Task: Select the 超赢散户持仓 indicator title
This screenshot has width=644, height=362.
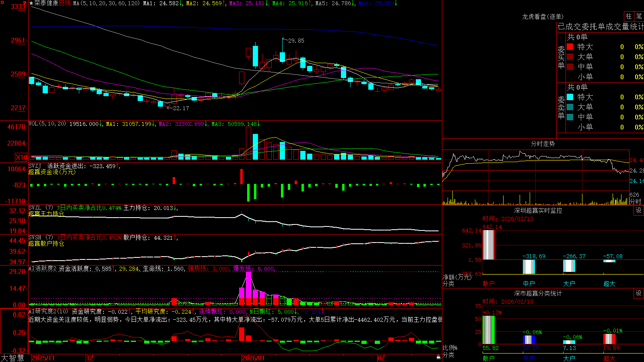Action: pyautogui.click(x=46, y=243)
